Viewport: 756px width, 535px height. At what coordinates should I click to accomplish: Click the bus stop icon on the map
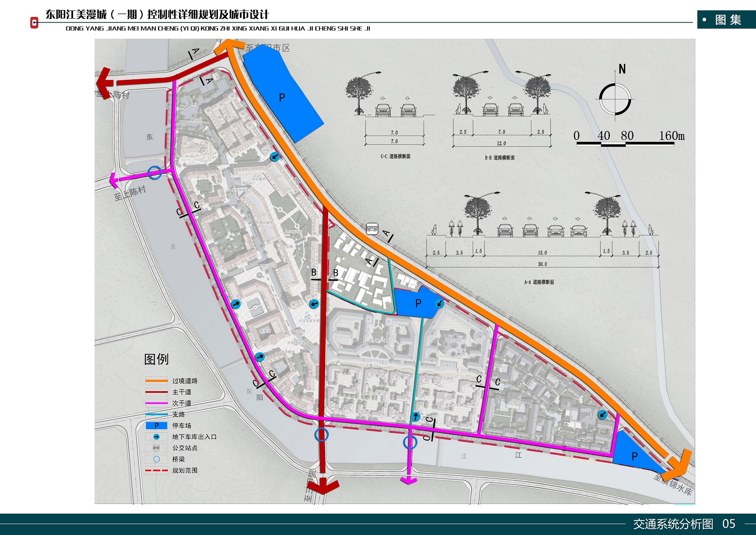coord(372,229)
